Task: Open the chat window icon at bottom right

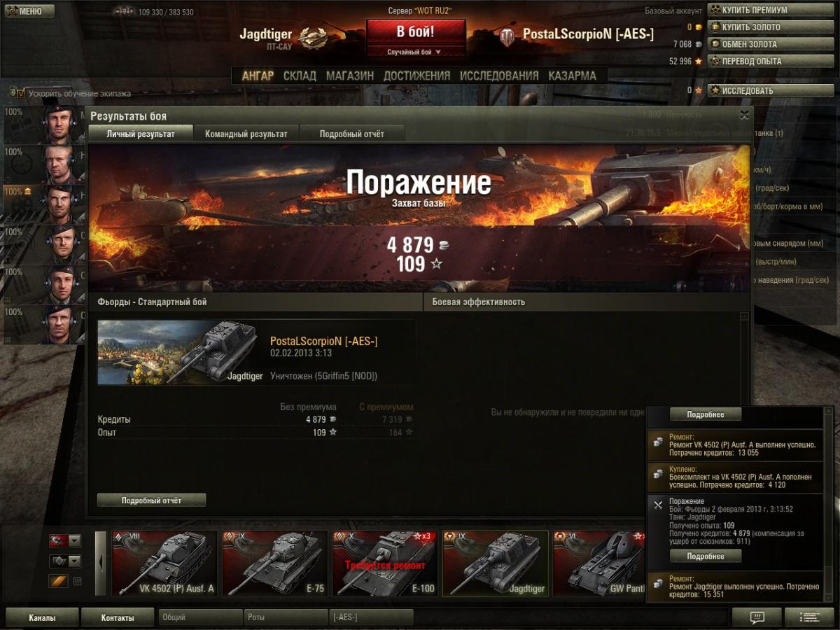Action: point(757,617)
